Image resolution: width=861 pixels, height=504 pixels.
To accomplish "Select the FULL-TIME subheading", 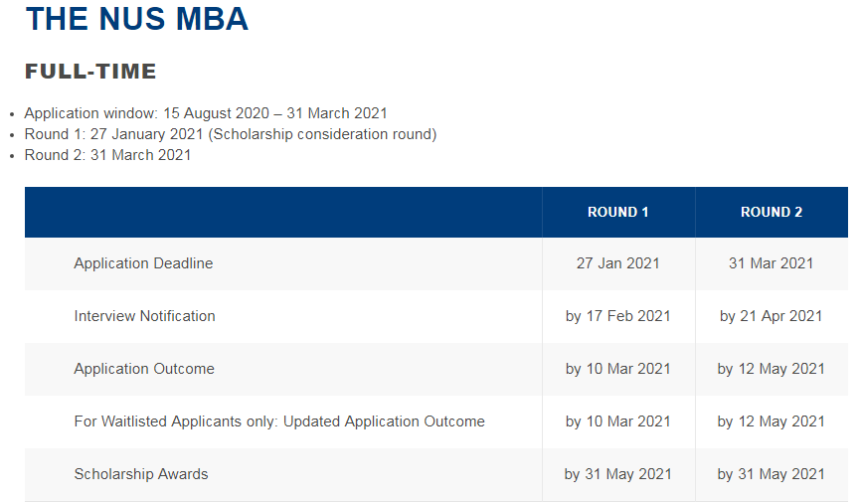I will click(90, 72).
